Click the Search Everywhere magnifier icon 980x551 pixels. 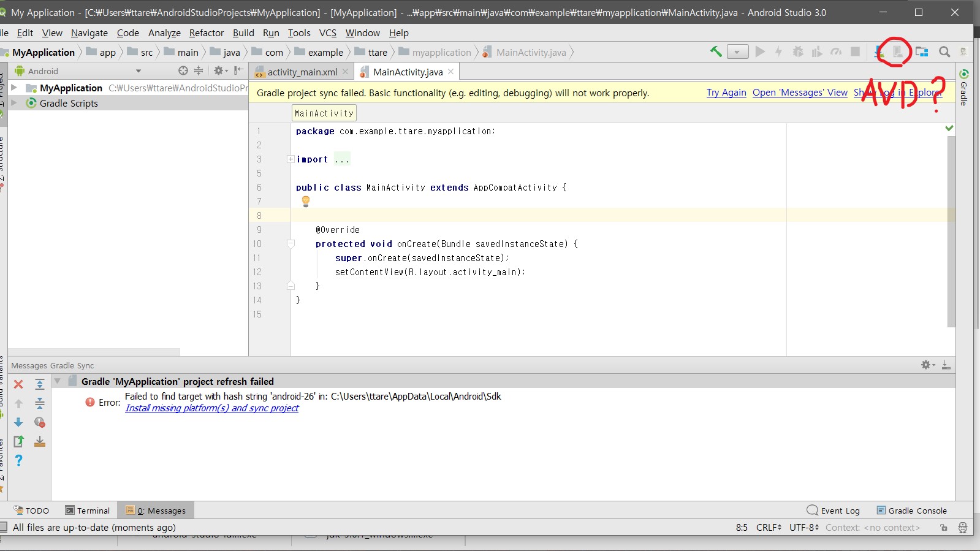point(944,52)
